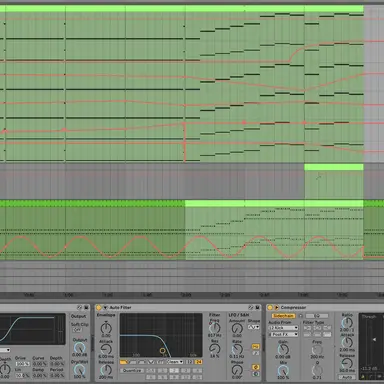Open the LFO Shape dropdown
This screenshot has height=384, width=384.
[x=254, y=327]
